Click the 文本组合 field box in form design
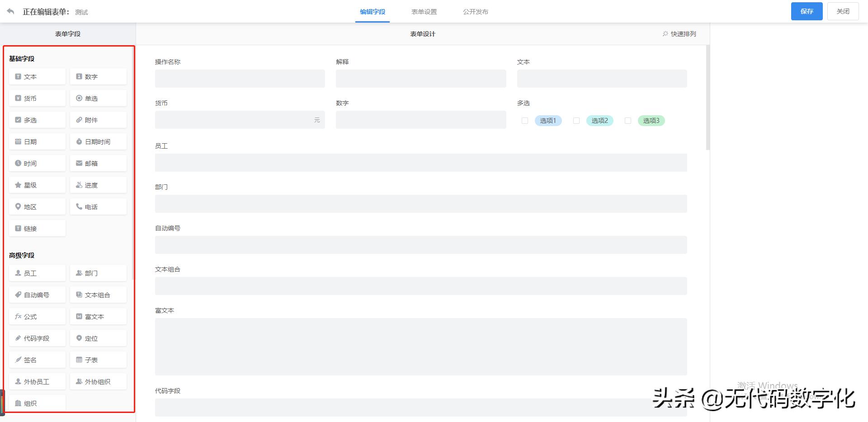 tap(421, 286)
